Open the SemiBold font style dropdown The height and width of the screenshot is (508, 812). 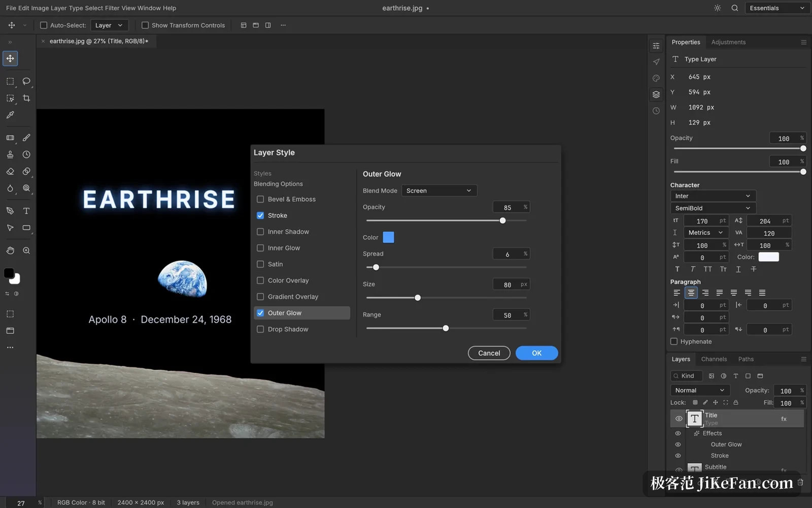(x=713, y=208)
